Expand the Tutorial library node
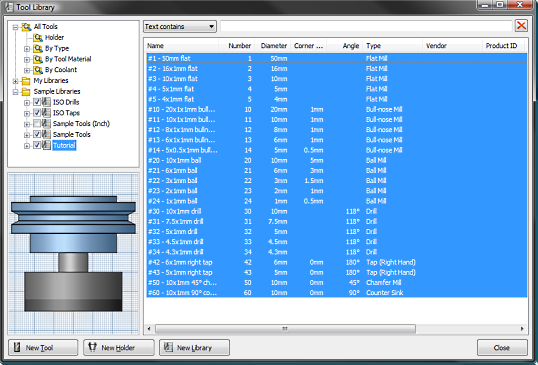This screenshot has height=365, width=538. [x=27, y=146]
